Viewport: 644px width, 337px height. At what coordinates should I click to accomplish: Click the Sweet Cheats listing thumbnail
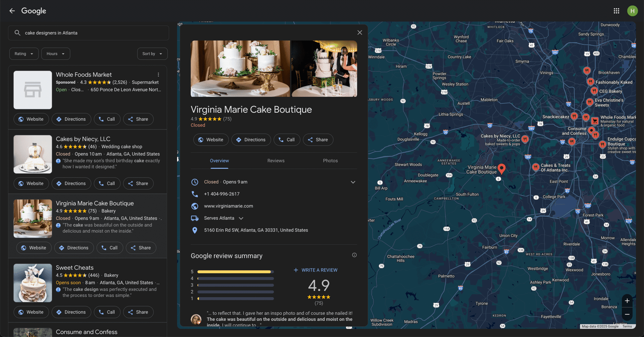coord(33,283)
